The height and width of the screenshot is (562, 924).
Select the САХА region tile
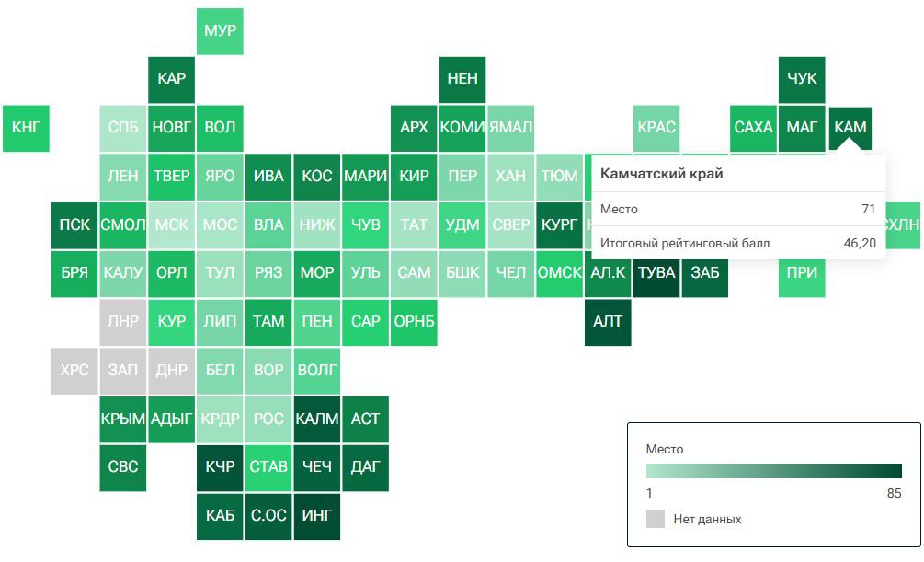point(753,128)
